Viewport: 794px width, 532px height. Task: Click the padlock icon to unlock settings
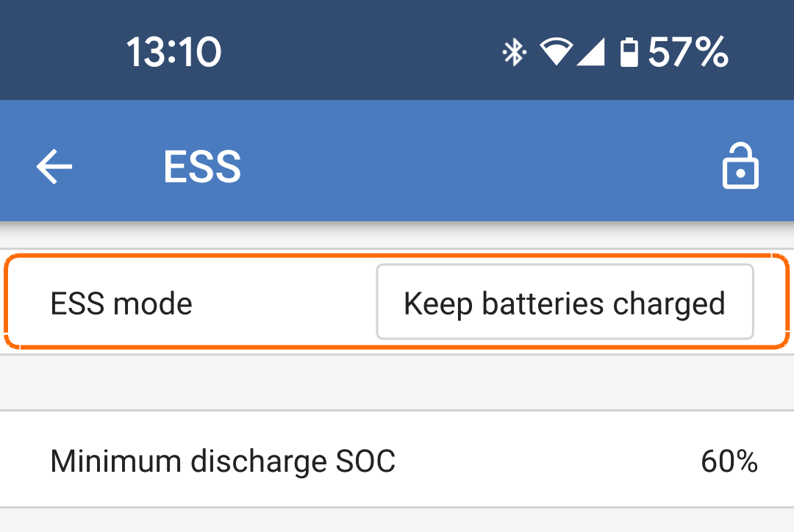click(740, 166)
